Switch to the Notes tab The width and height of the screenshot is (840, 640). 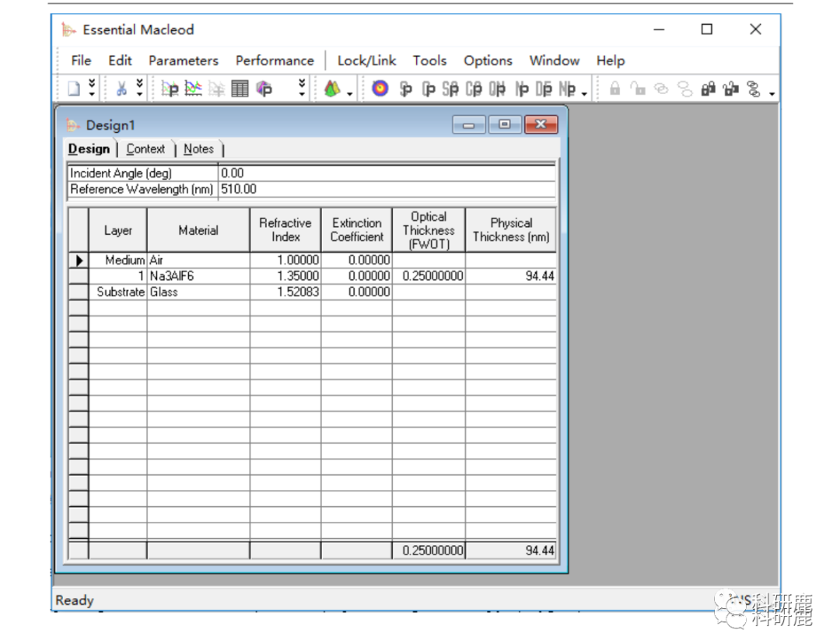pos(198,149)
